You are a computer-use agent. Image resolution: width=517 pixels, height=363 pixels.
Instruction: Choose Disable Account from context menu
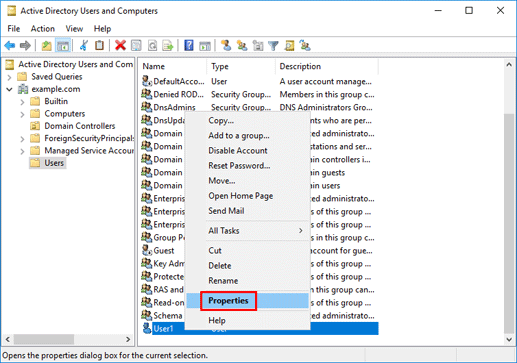click(x=238, y=151)
